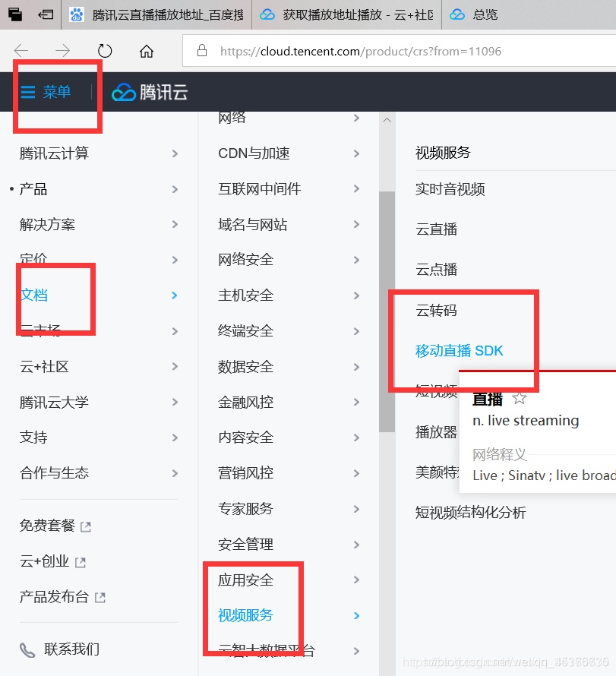Screen dimensions: 616x676
Task: Open the 解决方案 menu item
Action: coord(47,224)
